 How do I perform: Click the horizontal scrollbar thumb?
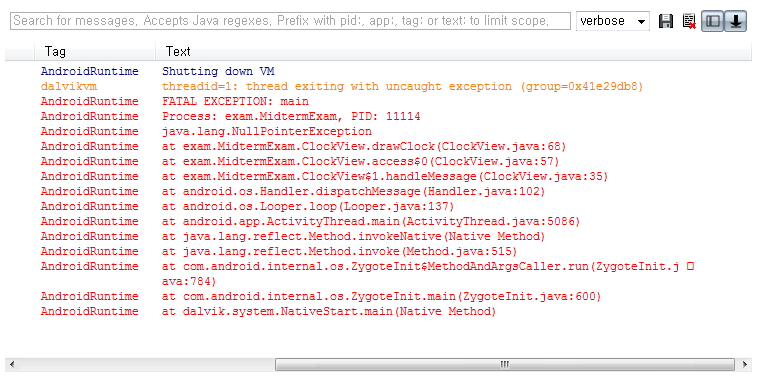pyautogui.click(x=505, y=364)
